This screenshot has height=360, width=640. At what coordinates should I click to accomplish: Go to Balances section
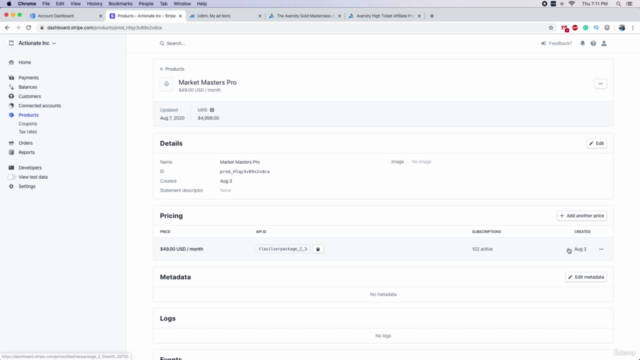click(x=27, y=87)
